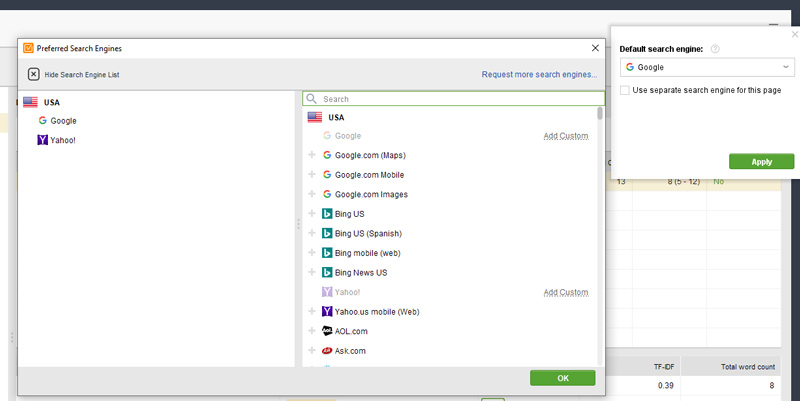Add Bing News US with plus icon

pyautogui.click(x=312, y=272)
